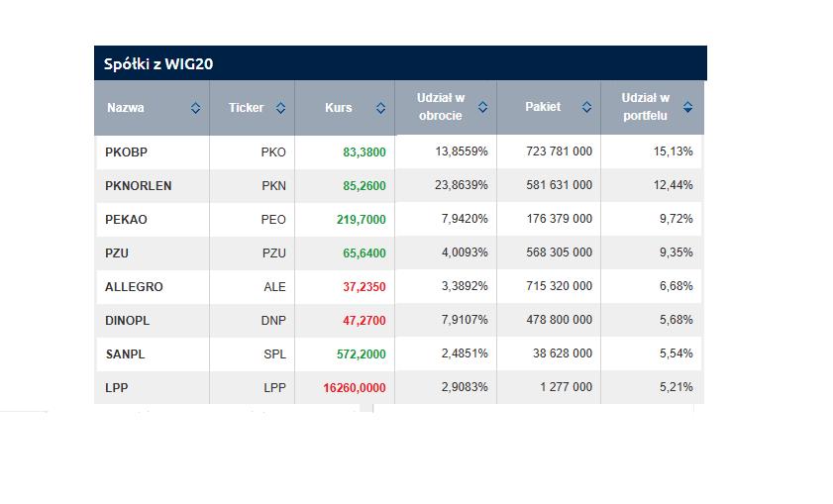Image resolution: width=833 pixels, height=504 pixels.
Task: Open the PZU company name in Nazwa column
Action: click(x=117, y=253)
